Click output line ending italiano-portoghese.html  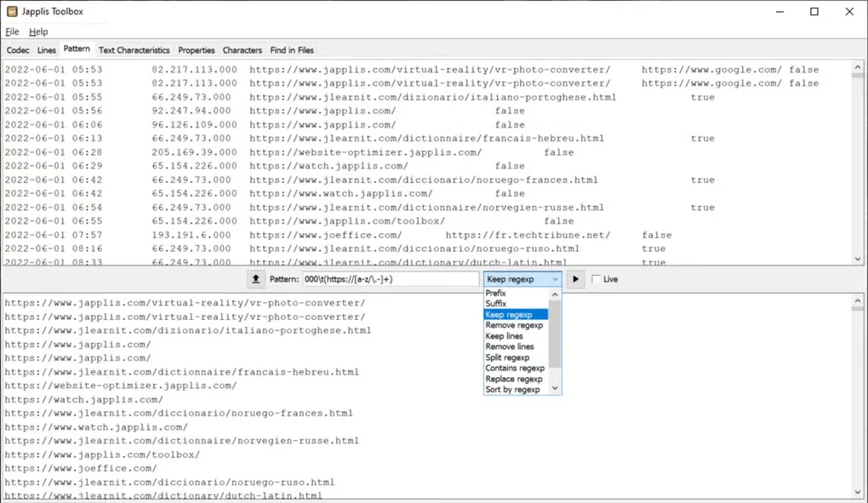(x=188, y=330)
